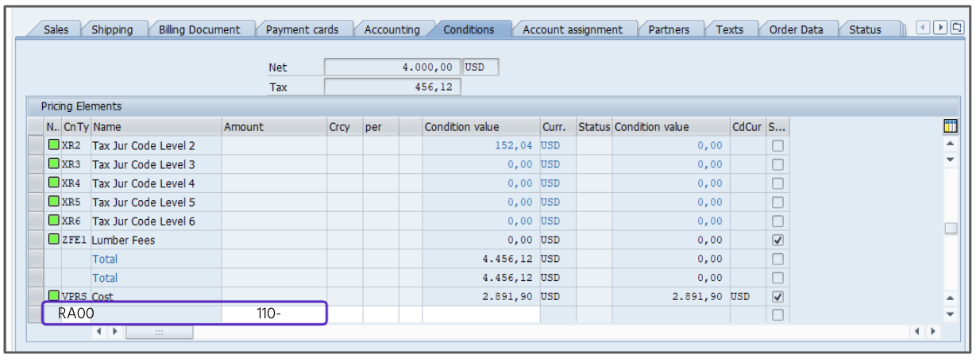Click green status icon for ZFE1 row
Screen dimensions: 980x362
click(x=53, y=239)
